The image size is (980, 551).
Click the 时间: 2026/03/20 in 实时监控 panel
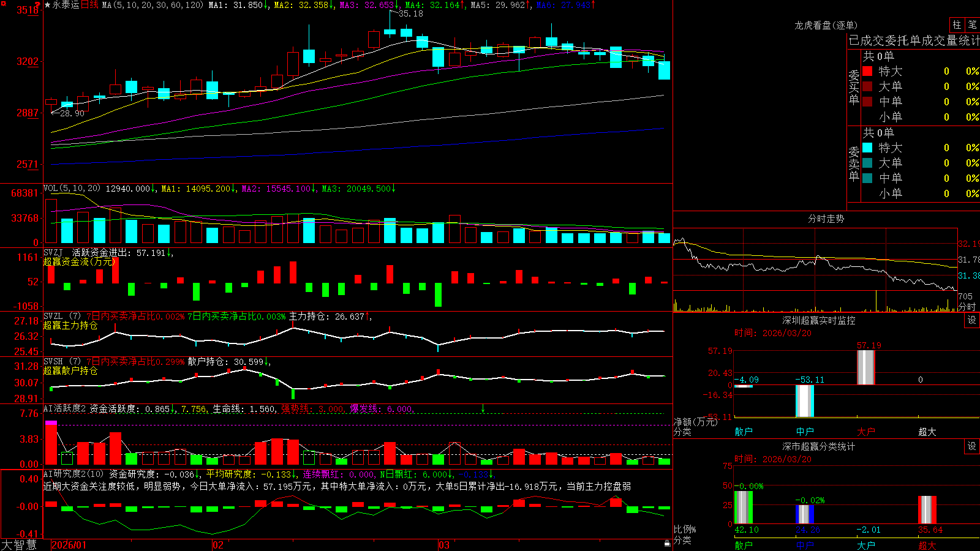tap(773, 333)
